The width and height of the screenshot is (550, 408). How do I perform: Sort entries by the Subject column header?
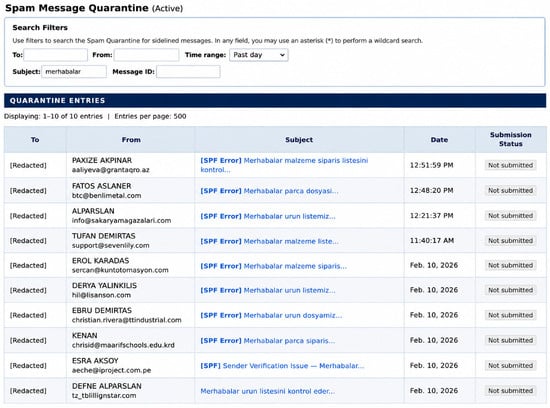(299, 140)
